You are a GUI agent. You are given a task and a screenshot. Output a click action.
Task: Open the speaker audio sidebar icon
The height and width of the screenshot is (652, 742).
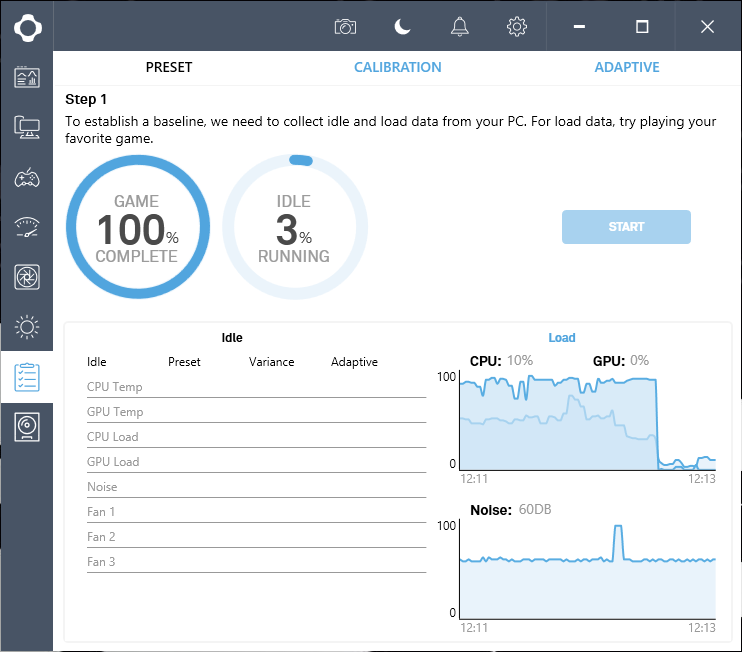[x=27, y=427]
